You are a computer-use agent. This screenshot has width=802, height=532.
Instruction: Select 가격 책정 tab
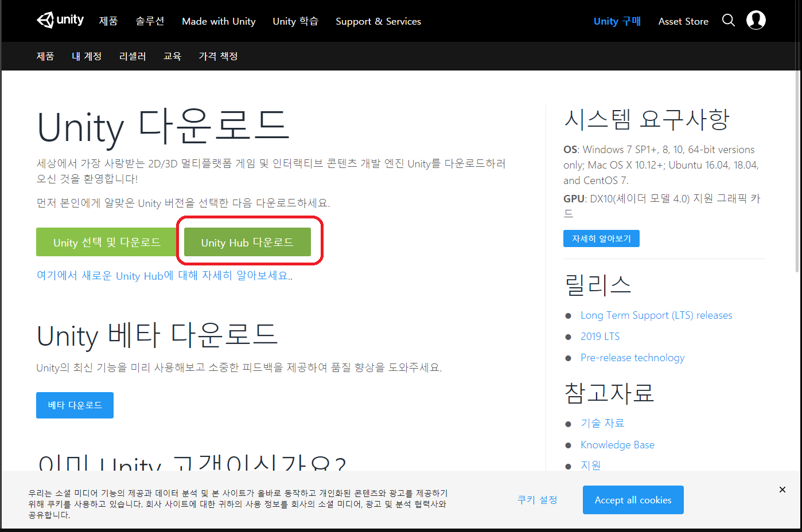[218, 56]
